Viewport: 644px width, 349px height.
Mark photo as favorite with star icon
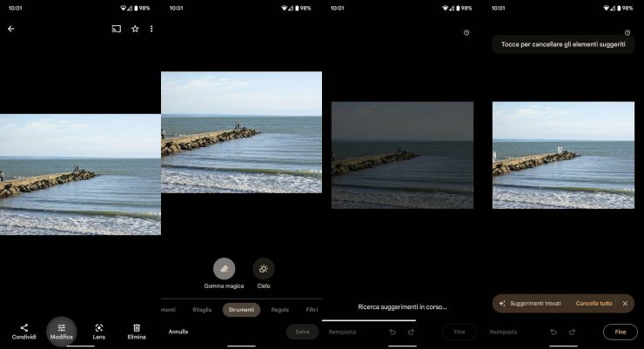(x=135, y=29)
